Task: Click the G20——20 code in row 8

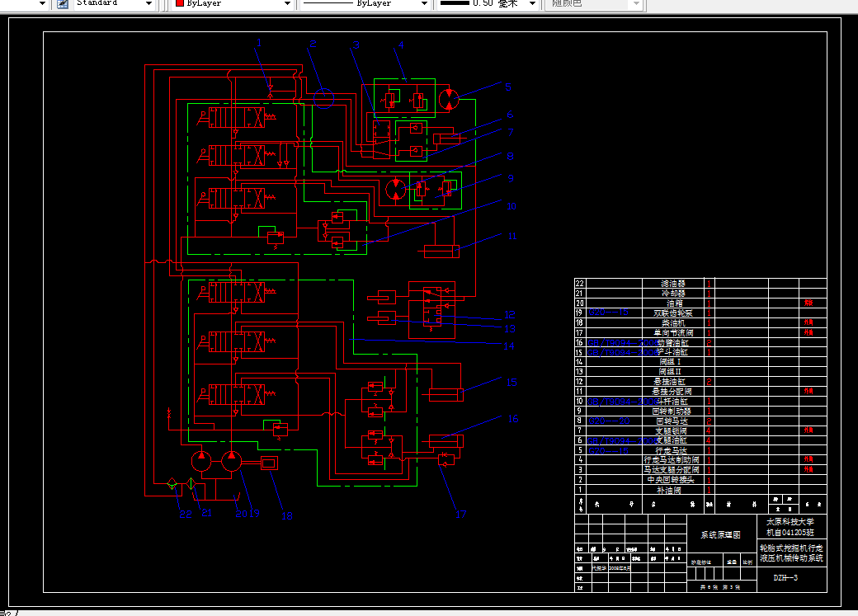Action: (x=609, y=421)
